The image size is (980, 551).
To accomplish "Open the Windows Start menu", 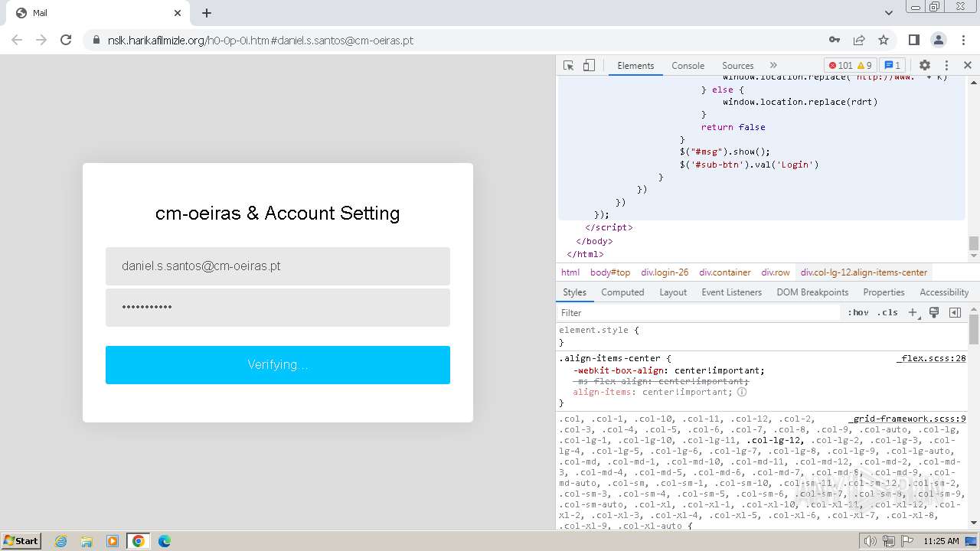I will pos(21,540).
